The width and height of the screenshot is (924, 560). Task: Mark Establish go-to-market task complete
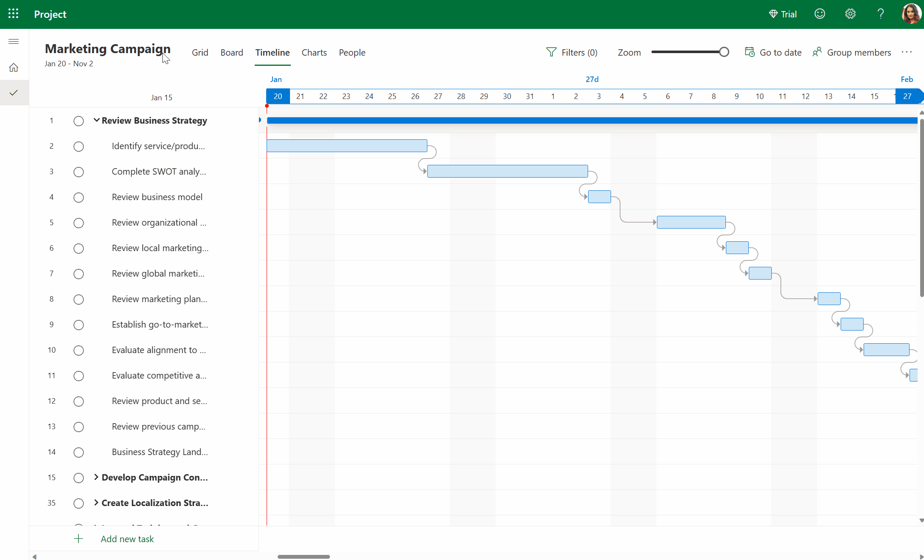pyautogui.click(x=79, y=325)
